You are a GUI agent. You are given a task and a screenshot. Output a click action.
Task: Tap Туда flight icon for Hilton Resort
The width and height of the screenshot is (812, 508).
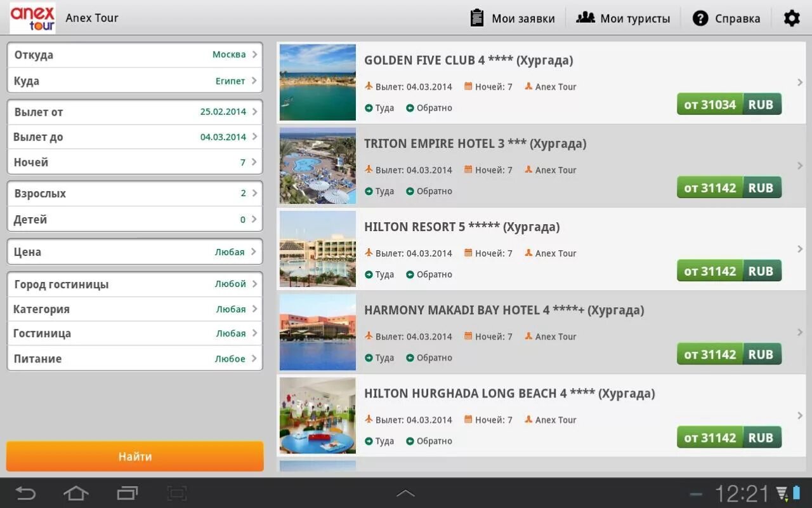click(369, 274)
